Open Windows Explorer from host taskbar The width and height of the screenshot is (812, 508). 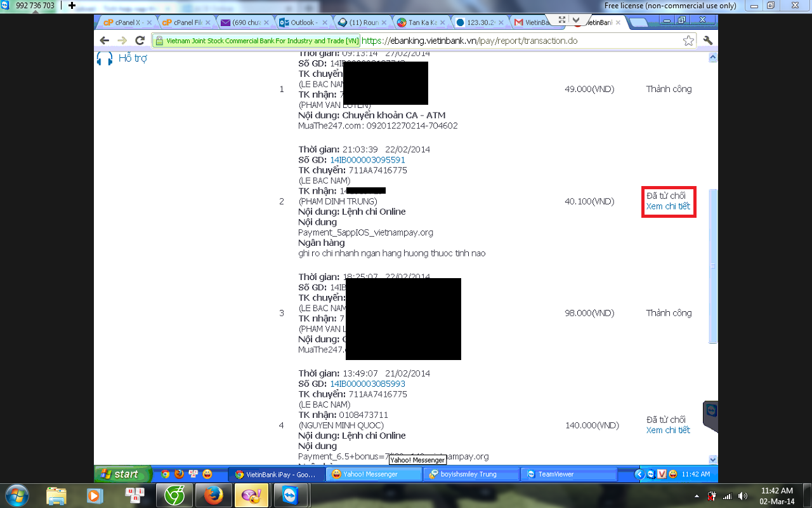pos(56,495)
